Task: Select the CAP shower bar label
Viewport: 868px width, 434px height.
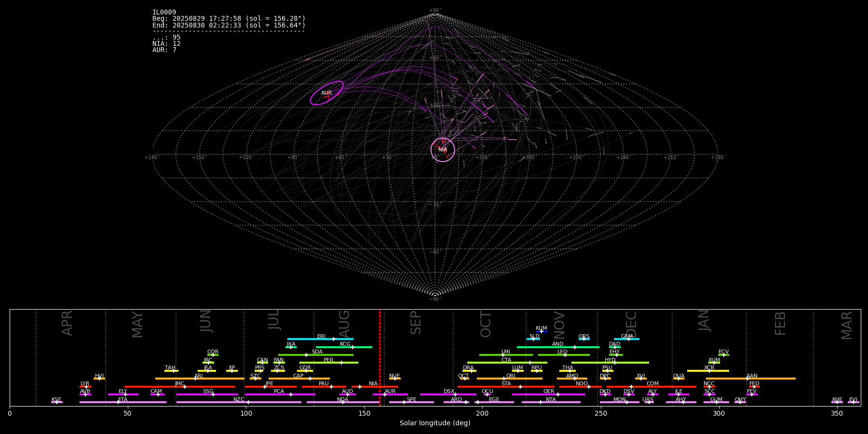Action: [x=298, y=376]
